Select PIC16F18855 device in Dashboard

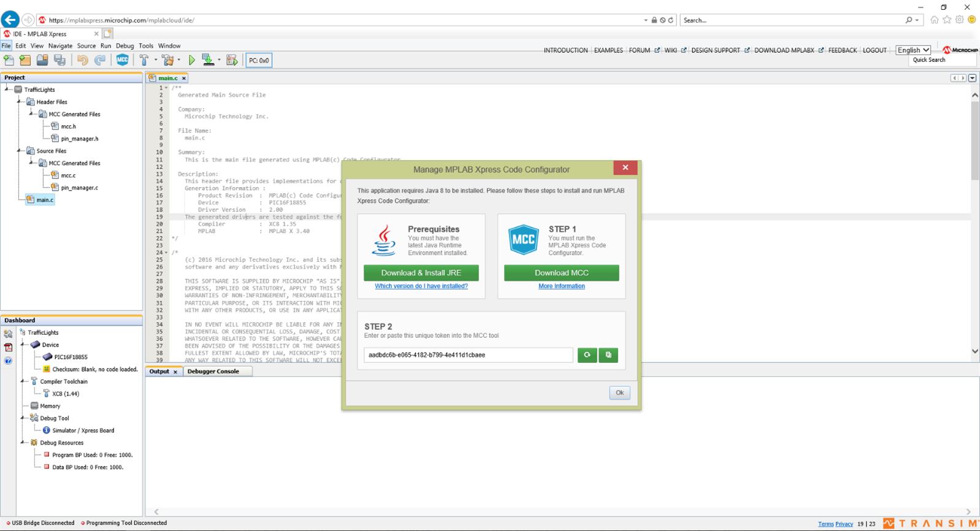(x=71, y=357)
